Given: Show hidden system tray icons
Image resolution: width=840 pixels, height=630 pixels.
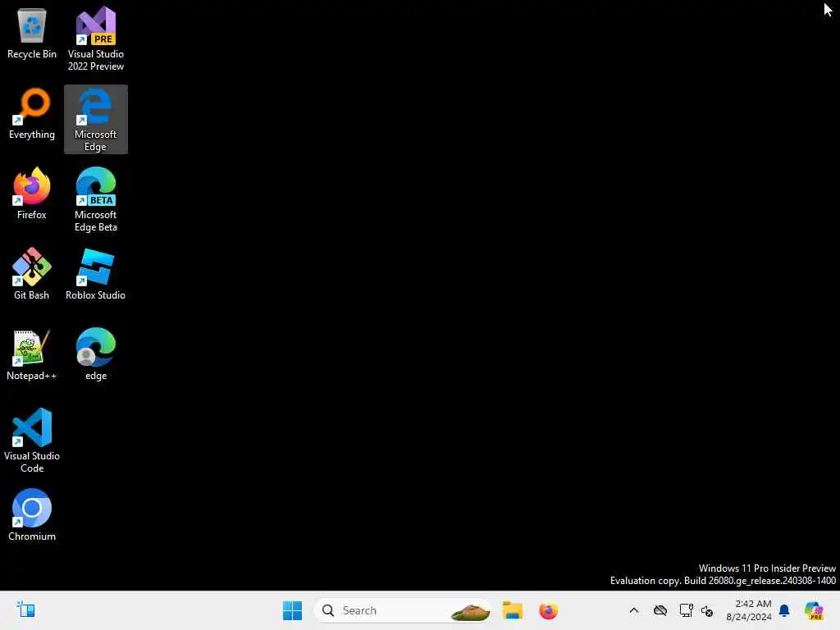Looking at the screenshot, I should pos(634,610).
